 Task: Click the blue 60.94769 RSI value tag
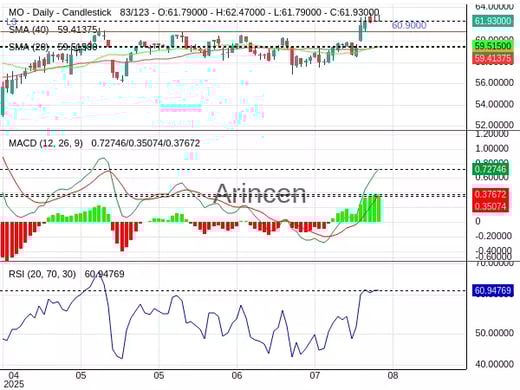point(493,291)
